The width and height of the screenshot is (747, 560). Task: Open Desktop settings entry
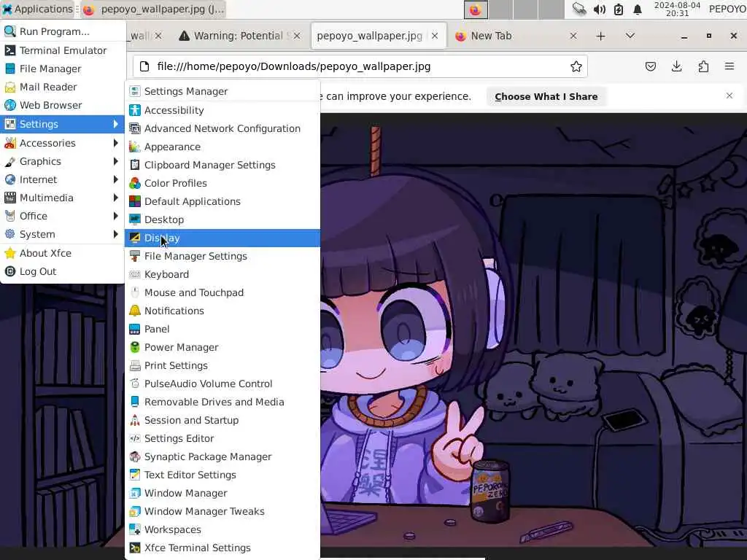(222, 219)
